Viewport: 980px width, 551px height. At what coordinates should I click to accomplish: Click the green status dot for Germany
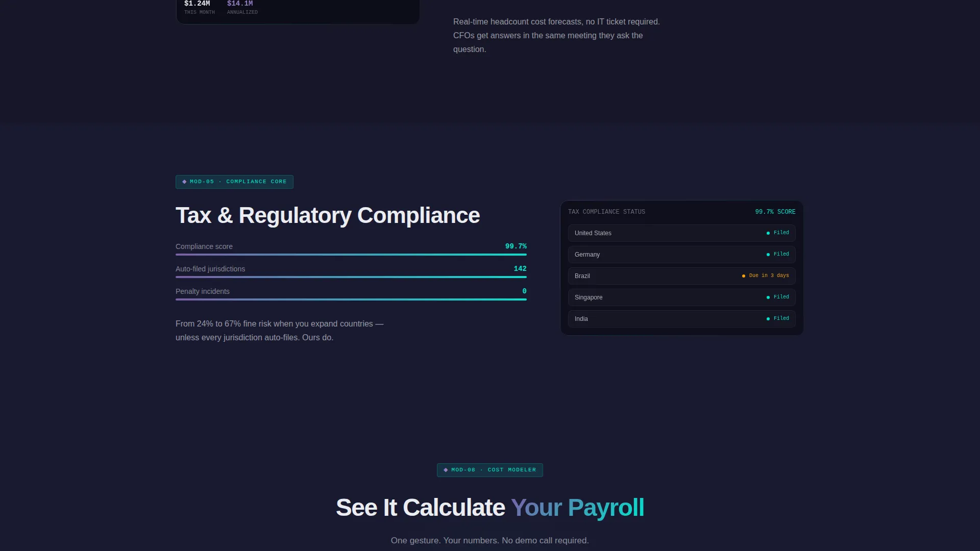pyautogui.click(x=768, y=255)
